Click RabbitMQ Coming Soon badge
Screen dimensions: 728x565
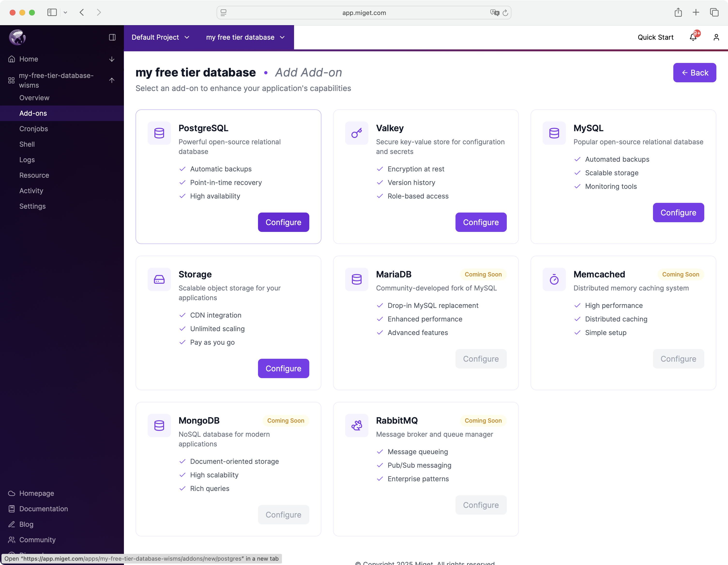pyautogui.click(x=483, y=421)
